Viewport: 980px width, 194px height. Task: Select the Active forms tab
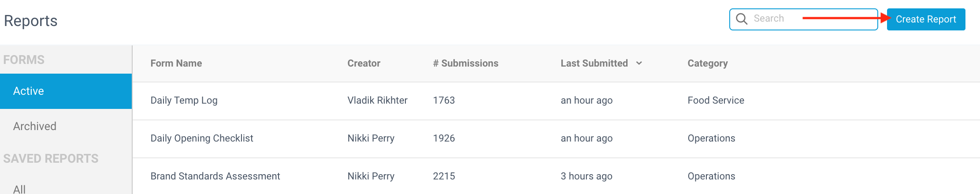(66, 91)
